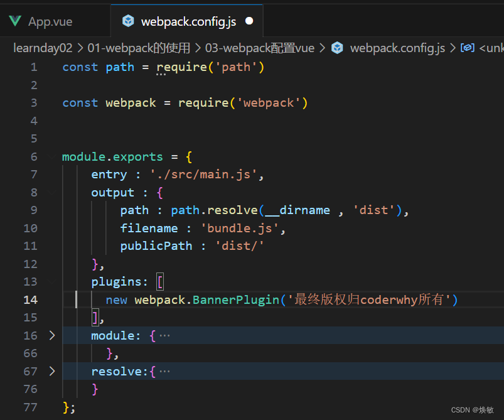The height and width of the screenshot is (420, 504).
Task: Click line number 14 in the gutter
Action: click(30, 299)
